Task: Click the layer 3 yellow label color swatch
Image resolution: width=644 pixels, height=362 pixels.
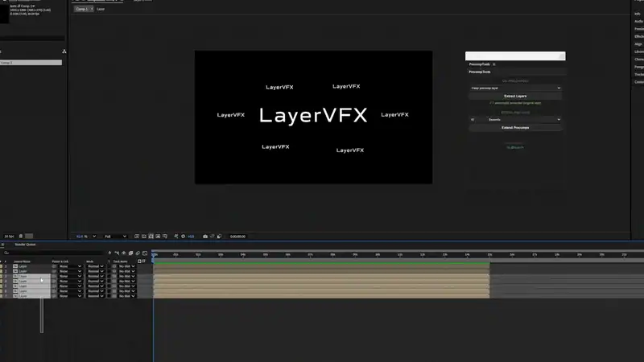Action: pyautogui.click(x=2, y=276)
